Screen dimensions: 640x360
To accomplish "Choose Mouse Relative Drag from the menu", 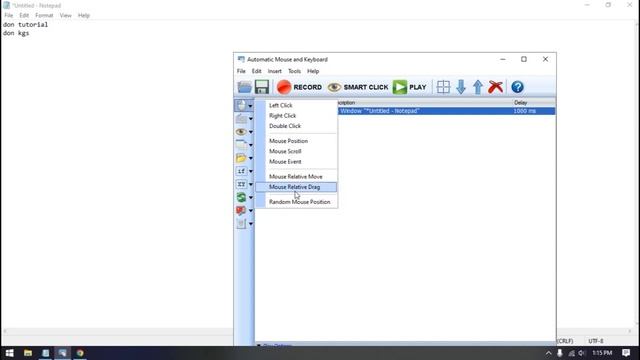I will (x=296, y=187).
